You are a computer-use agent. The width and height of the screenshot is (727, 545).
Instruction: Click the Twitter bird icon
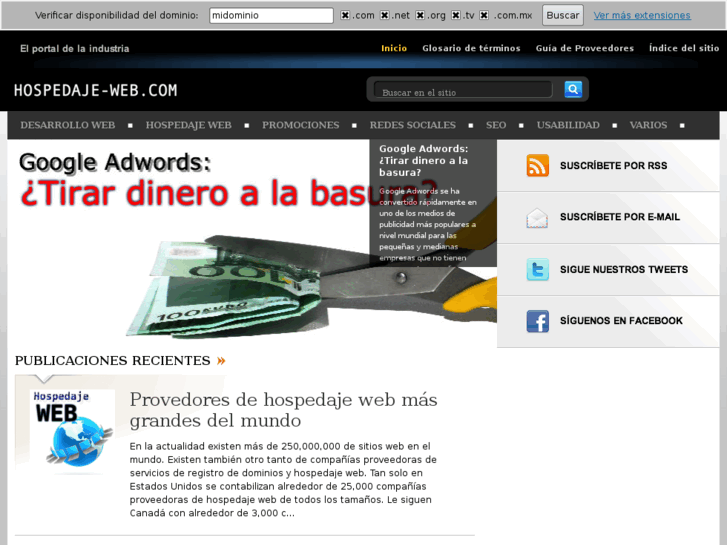tap(537, 269)
